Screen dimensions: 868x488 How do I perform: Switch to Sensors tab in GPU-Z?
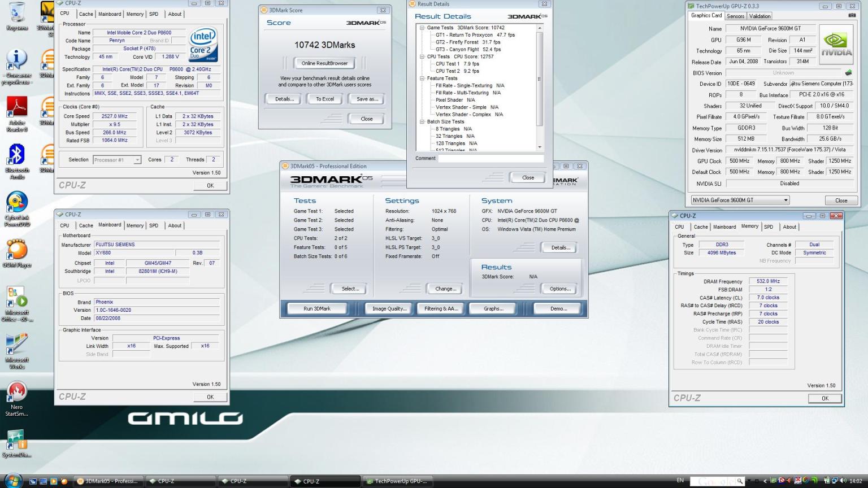[x=735, y=16]
